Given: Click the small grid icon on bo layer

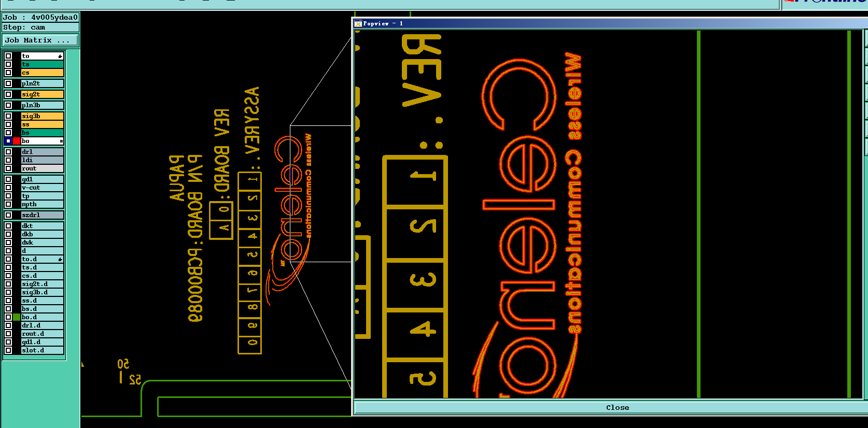Looking at the screenshot, I should pyautogui.click(x=61, y=141).
